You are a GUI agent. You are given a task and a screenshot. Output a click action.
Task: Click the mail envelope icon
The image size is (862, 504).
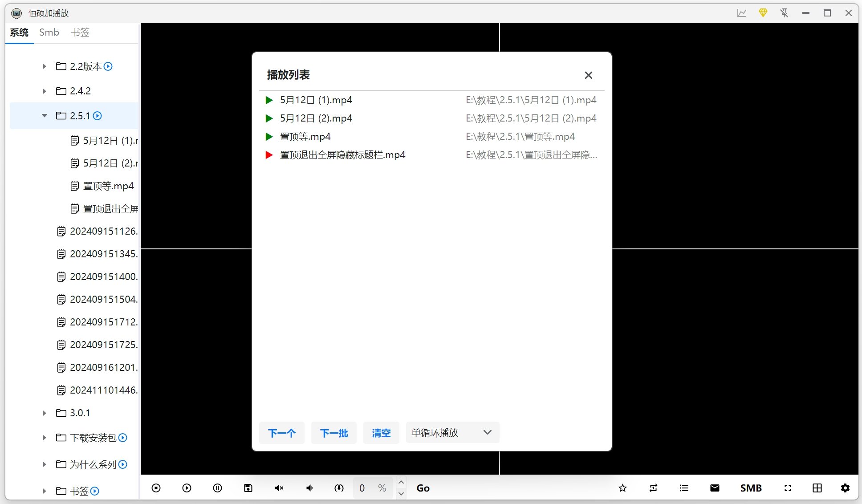coord(714,488)
